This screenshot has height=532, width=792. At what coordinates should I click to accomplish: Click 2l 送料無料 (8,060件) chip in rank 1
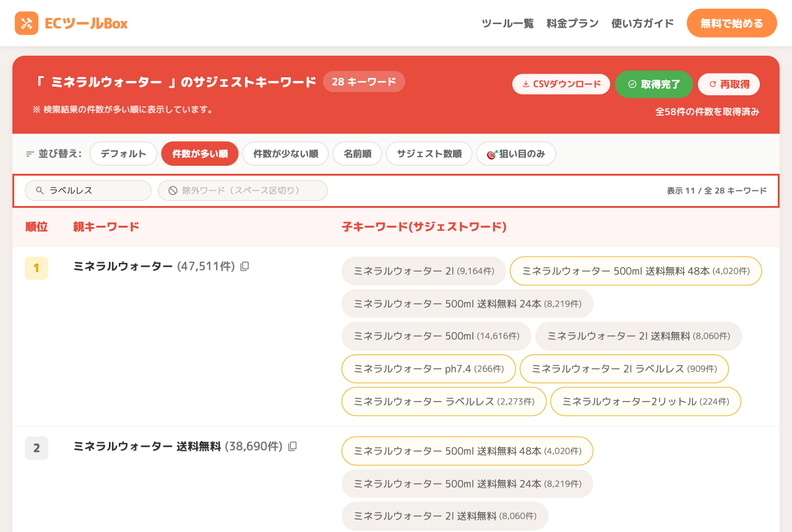639,336
